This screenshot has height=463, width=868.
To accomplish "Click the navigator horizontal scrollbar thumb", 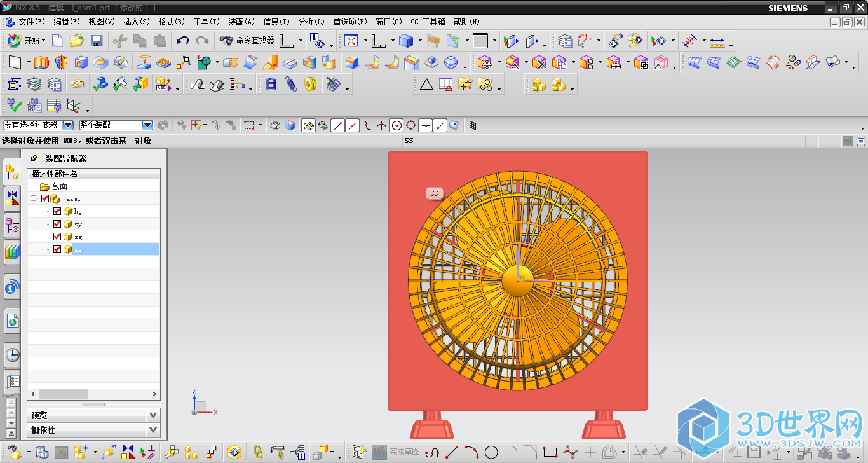I will point(63,394).
